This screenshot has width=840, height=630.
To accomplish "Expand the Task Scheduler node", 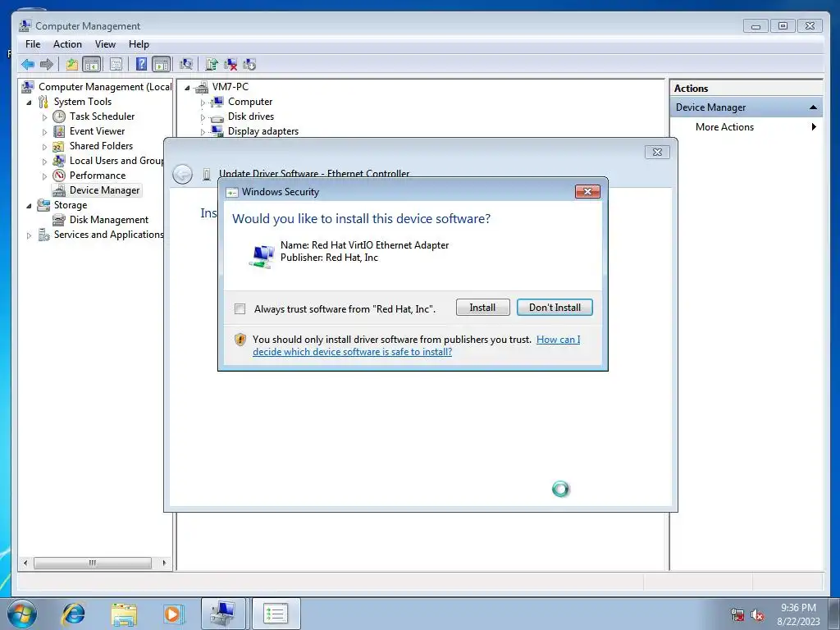I will click(x=44, y=117).
